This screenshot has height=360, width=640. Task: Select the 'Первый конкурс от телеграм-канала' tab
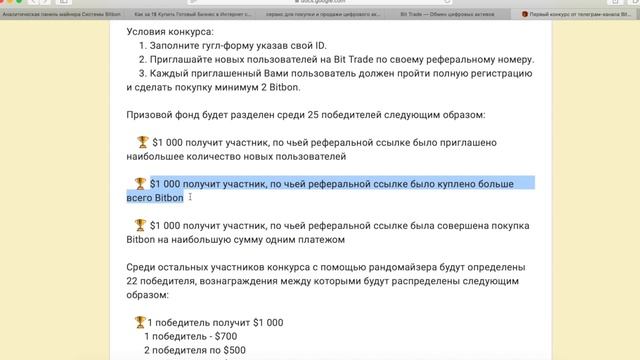coord(576,14)
